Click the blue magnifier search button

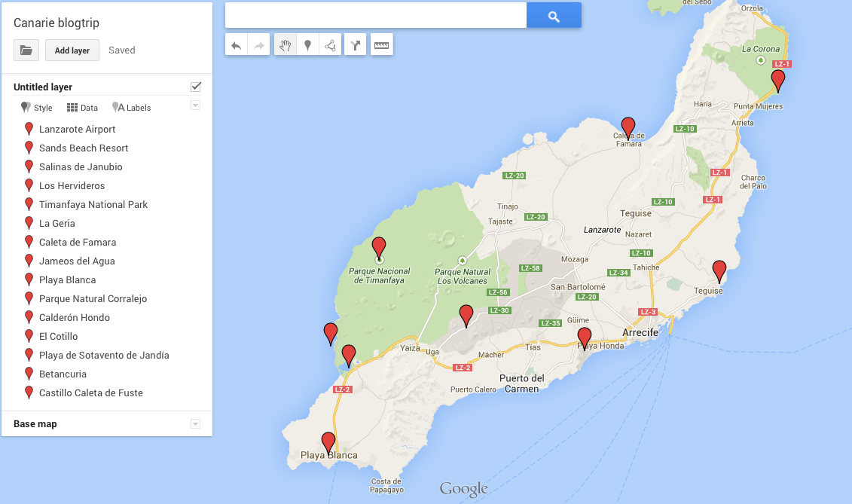(x=554, y=16)
